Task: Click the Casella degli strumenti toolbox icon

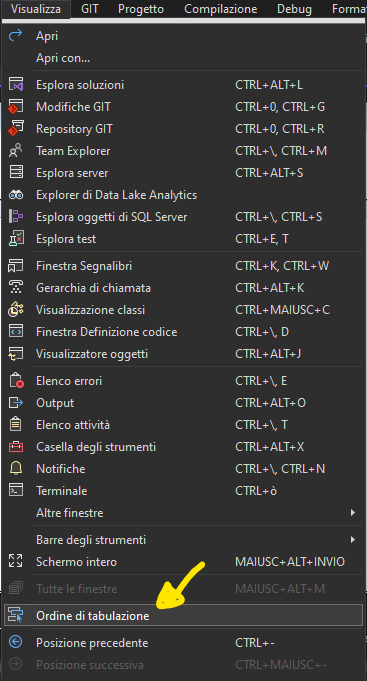Action: coord(16,446)
